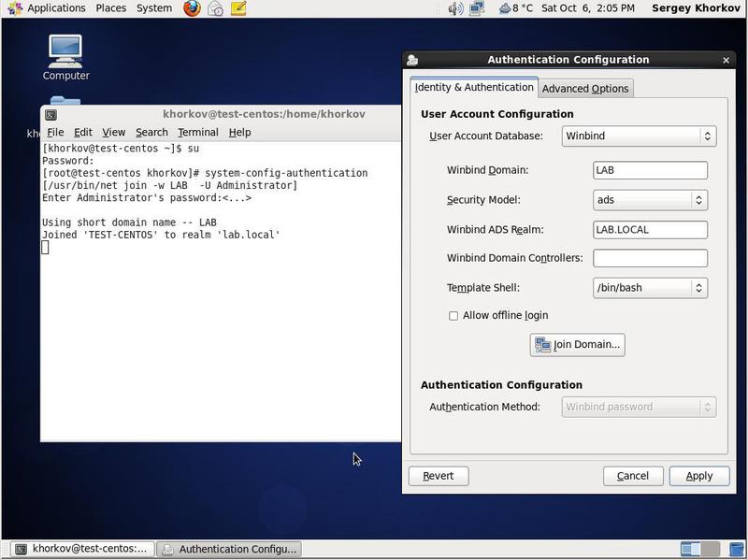Select the second workspace in the switcher

click(709, 550)
